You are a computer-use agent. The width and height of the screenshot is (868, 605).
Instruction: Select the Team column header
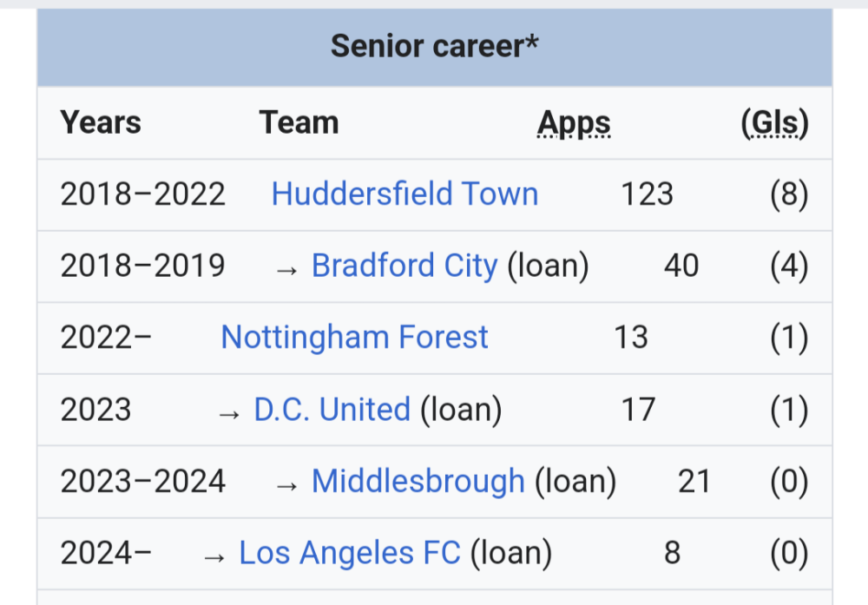click(299, 123)
